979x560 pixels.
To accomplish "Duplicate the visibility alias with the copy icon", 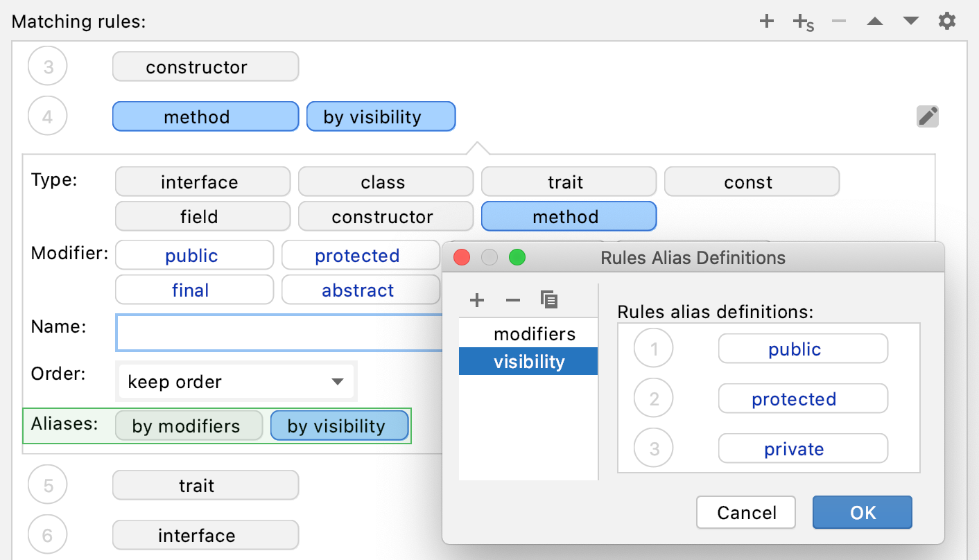I will 549,299.
